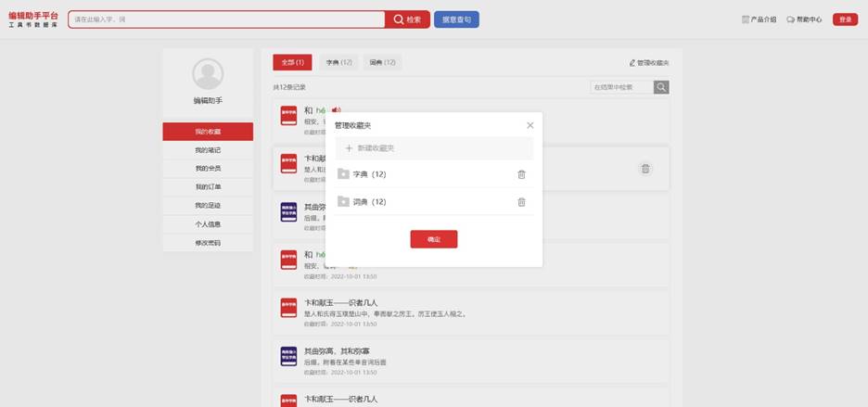Open the 字典 folder icon in dialog
This screenshot has height=407, width=868.
point(343,174)
